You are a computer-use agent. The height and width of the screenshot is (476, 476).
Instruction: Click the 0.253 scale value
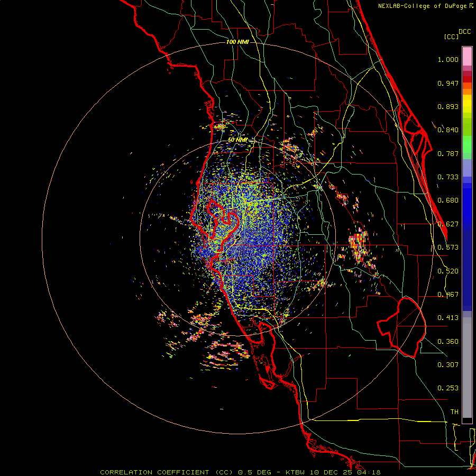(448, 388)
